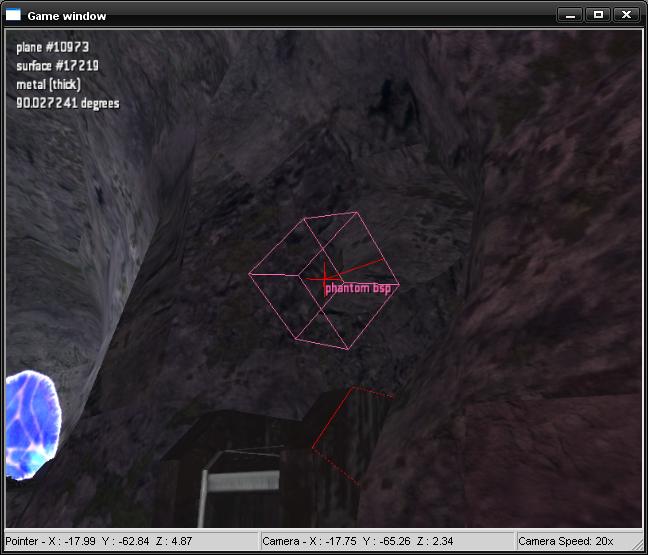Viewport: 648px width, 555px height.
Task: Select the "phantom bsp" label
Action: tap(358, 288)
